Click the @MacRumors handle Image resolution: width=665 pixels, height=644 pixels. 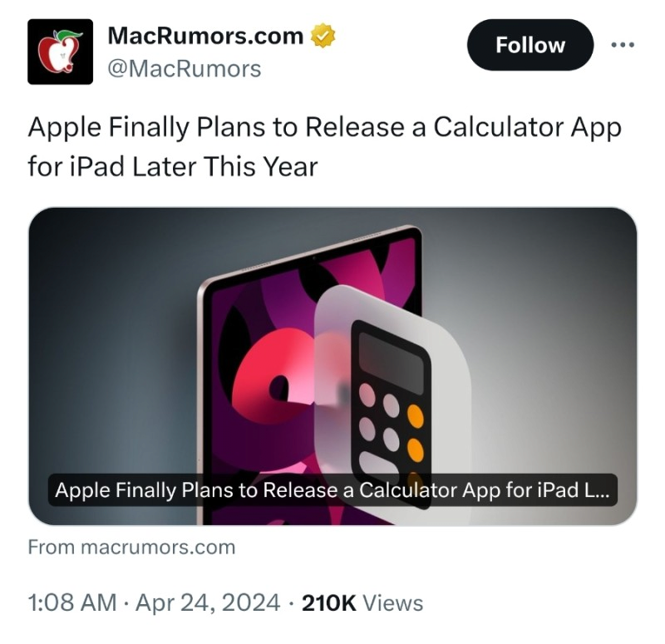coord(185,68)
